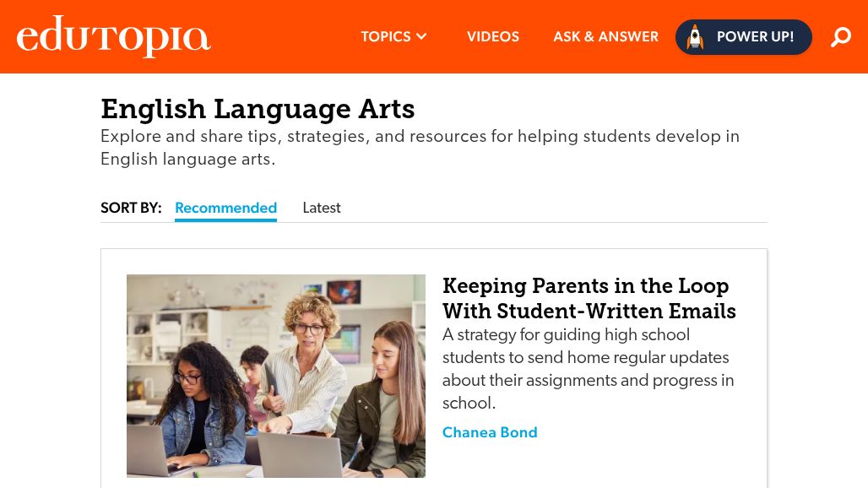Click the SORT BY label
This screenshot has width=868, height=488.
click(131, 208)
